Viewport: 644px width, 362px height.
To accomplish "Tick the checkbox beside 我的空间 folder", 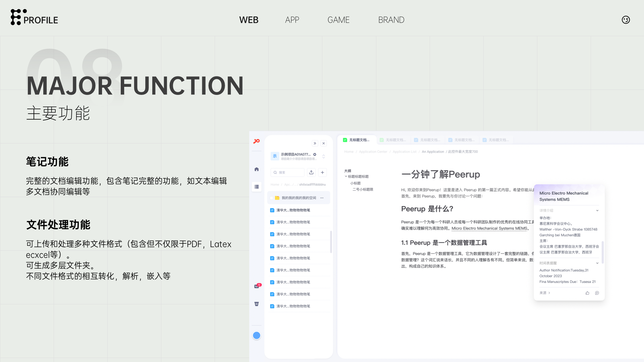I will pos(272,198).
